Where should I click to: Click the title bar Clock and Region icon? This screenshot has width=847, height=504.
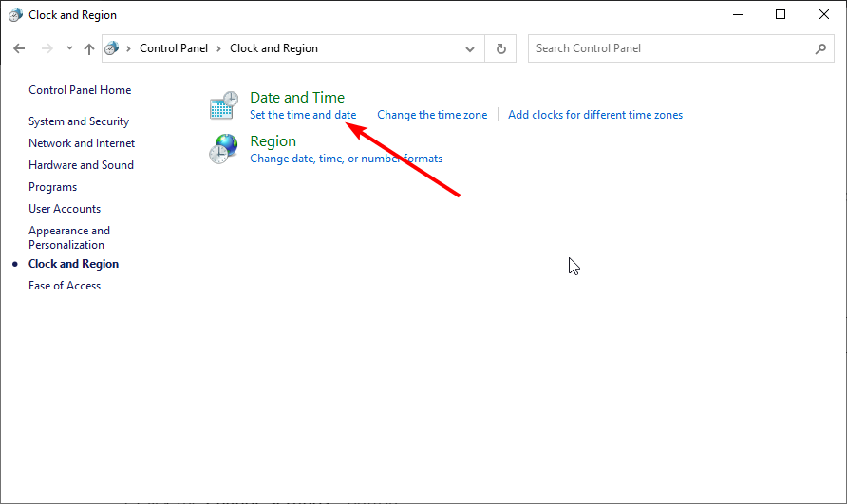coord(15,15)
